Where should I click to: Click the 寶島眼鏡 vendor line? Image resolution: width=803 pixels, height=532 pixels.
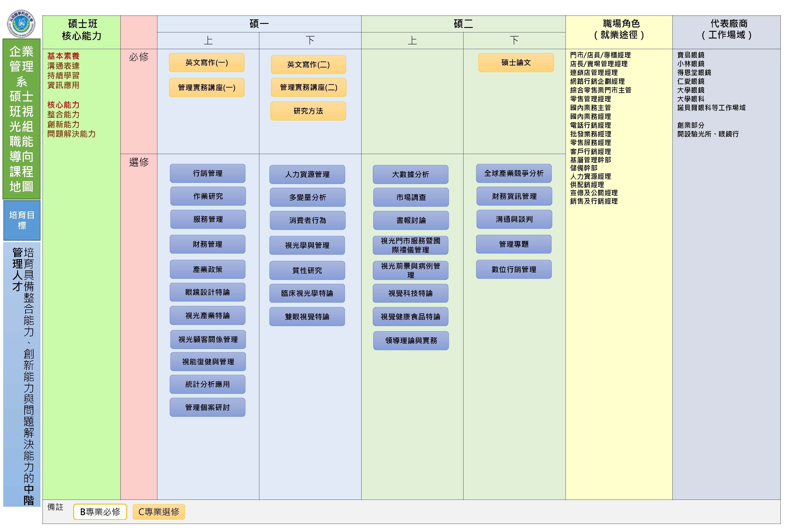[691, 55]
